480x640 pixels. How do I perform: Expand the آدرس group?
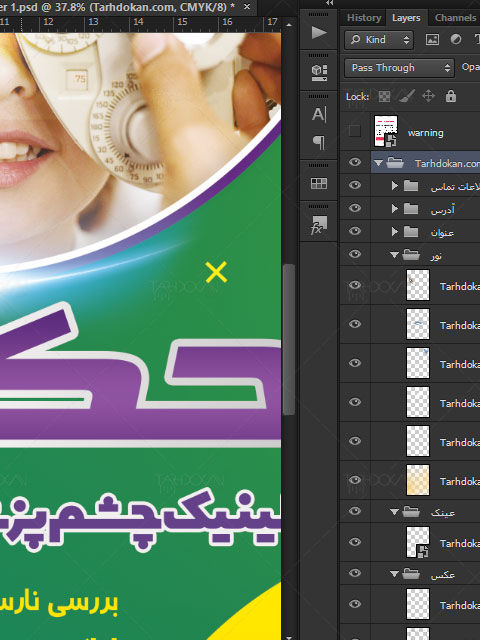[x=394, y=209]
